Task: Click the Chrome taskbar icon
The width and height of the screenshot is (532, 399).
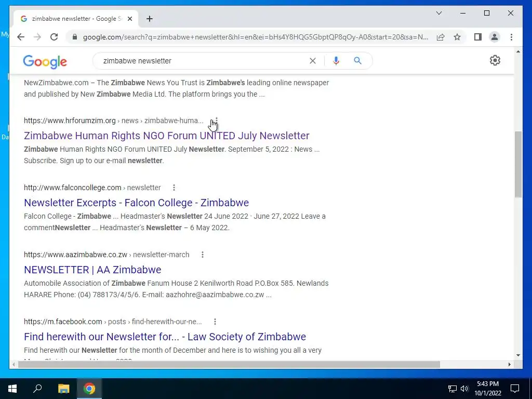Action: click(89, 389)
